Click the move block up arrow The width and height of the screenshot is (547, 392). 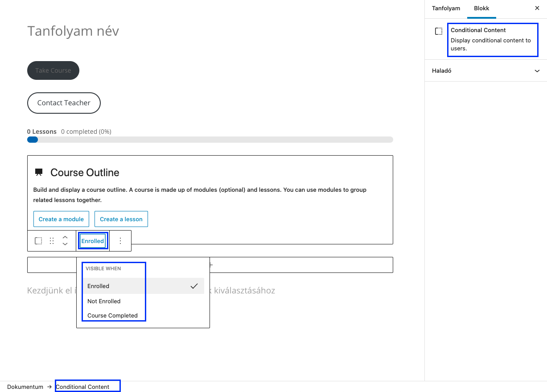(x=65, y=238)
